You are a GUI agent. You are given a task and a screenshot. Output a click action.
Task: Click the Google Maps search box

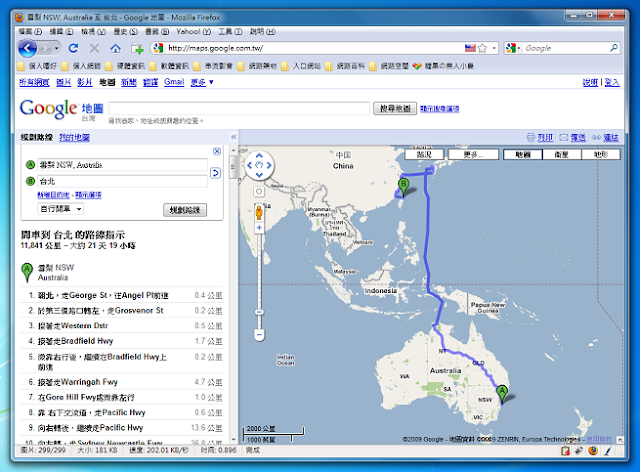coord(239,109)
